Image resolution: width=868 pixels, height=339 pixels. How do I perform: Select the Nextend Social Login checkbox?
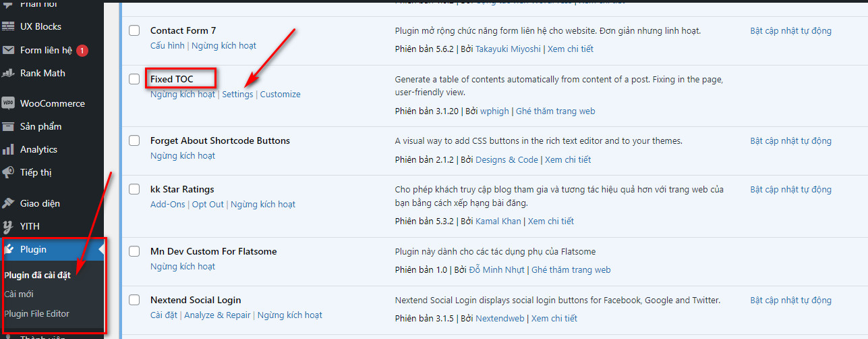(134, 300)
